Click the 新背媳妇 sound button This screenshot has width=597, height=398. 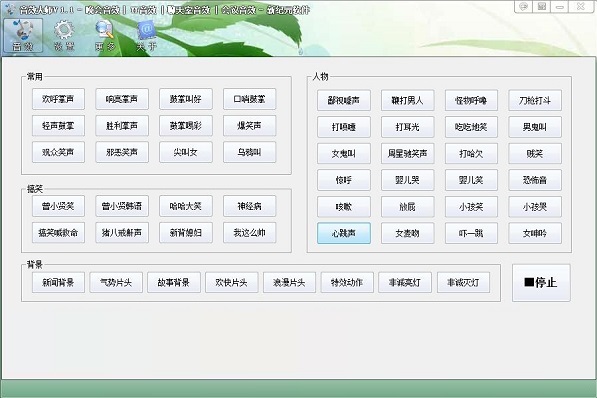click(x=186, y=233)
